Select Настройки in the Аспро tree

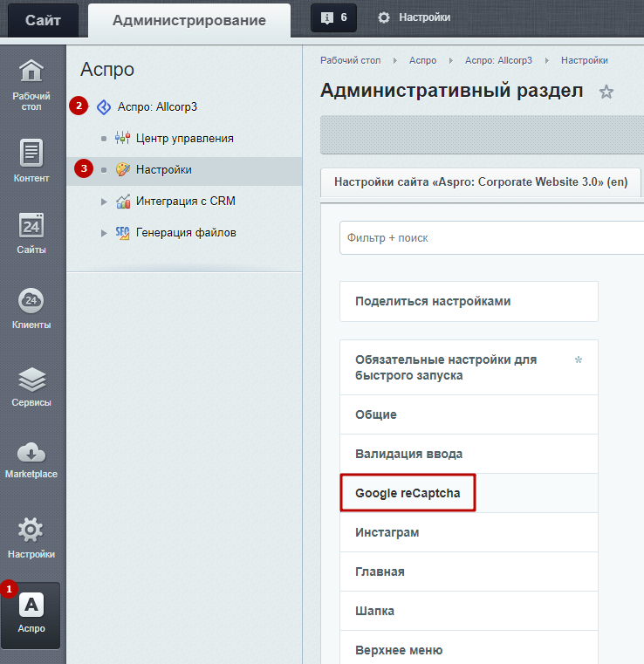[163, 170]
